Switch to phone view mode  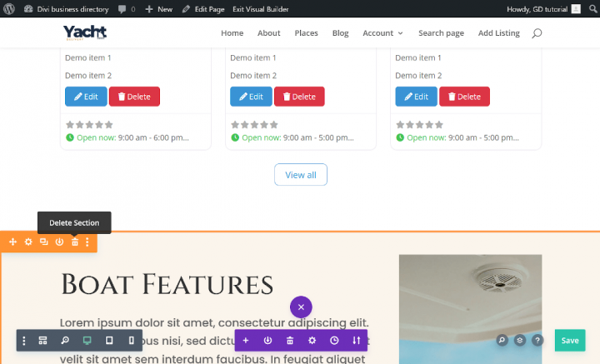pyautogui.click(x=131, y=341)
